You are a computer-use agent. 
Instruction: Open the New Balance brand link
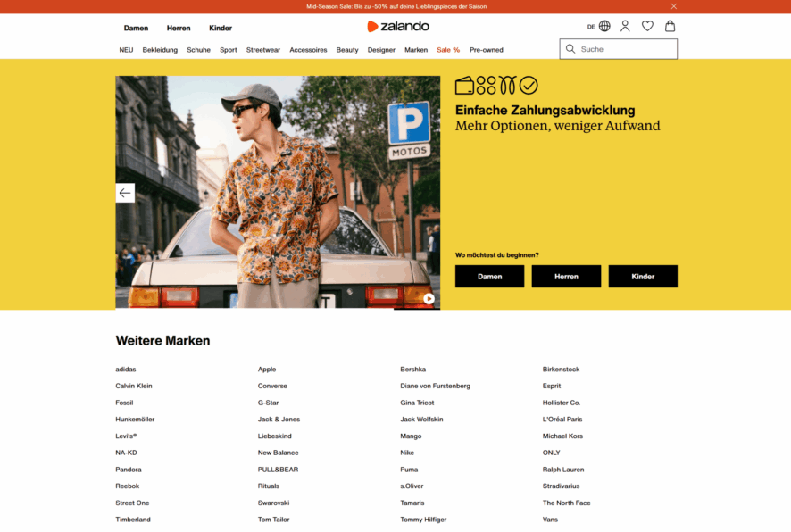[279, 453]
